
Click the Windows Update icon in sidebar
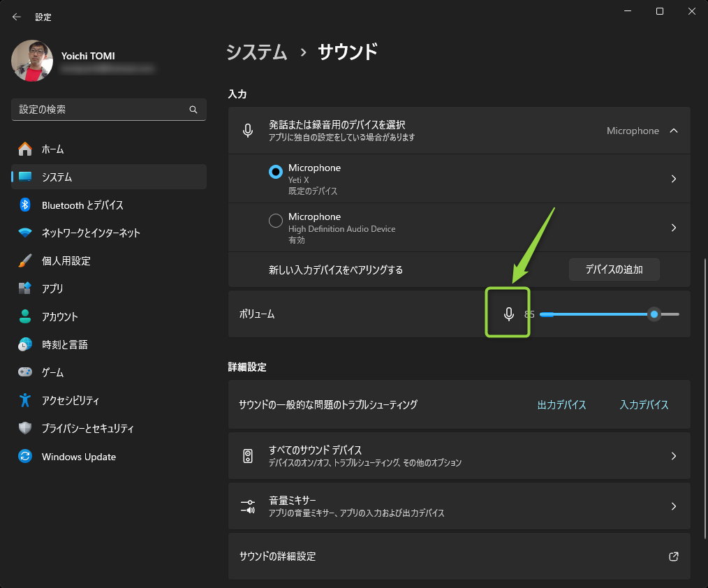(25, 457)
